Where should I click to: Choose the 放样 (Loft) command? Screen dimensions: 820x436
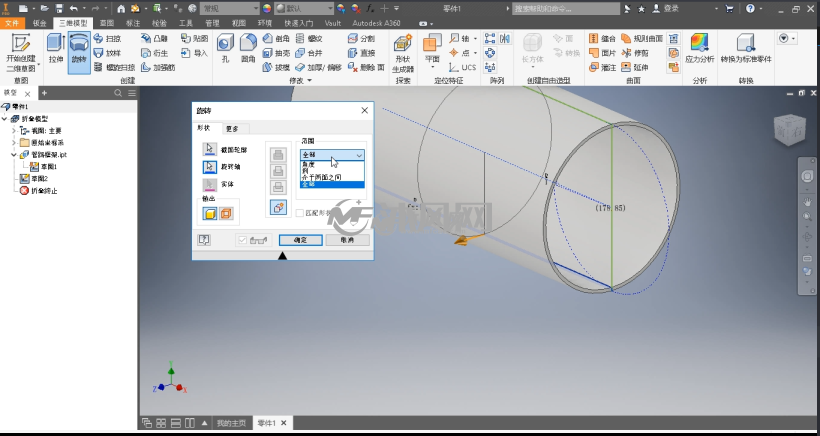[107, 53]
